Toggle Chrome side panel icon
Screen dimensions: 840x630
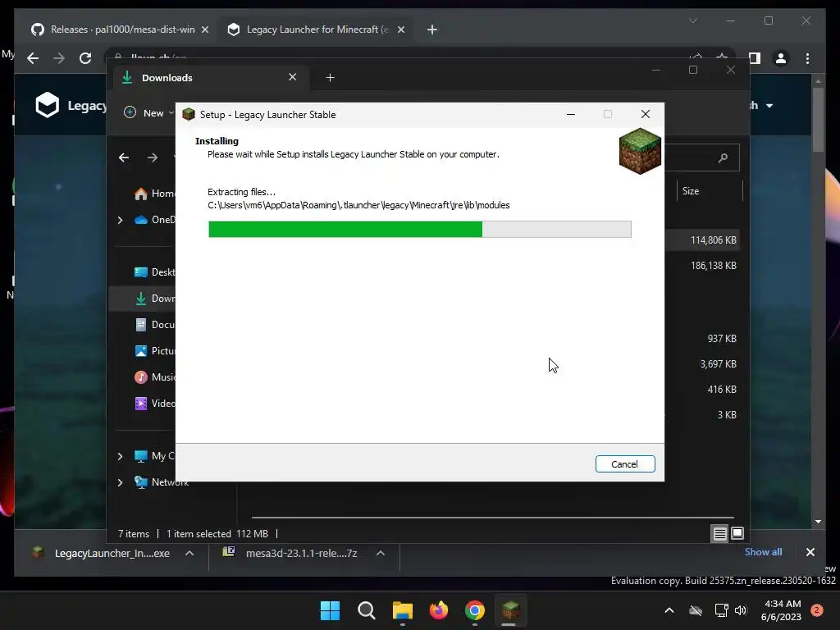tap(755, 58)
